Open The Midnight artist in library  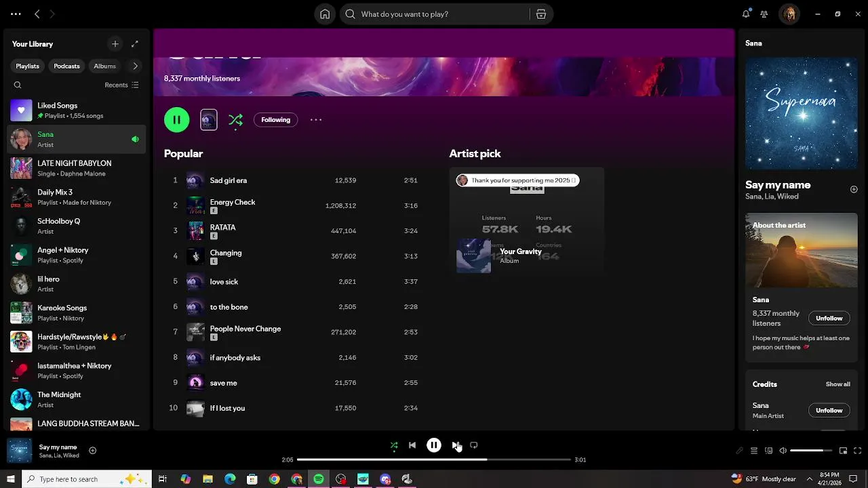tap(76, 399)
